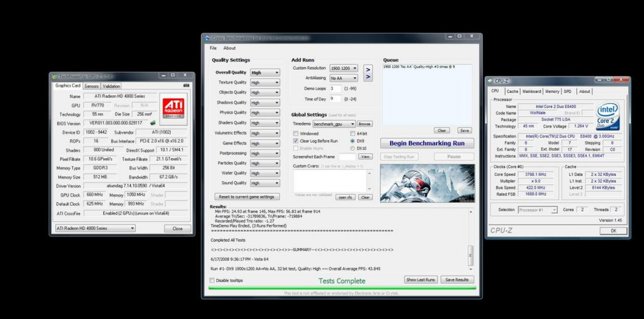Click the open cfg button
Screen dimensions: 644x319
(345, 197)
